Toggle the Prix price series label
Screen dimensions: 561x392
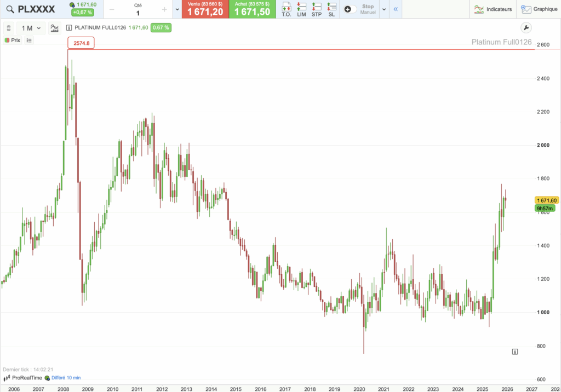(x=13, y=40)
